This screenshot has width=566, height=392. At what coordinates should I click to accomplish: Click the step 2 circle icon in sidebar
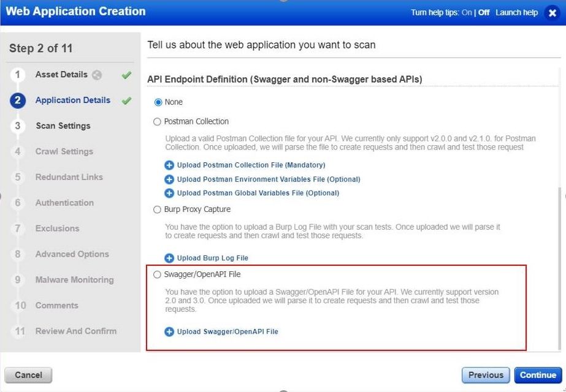[x=18, y=100]
